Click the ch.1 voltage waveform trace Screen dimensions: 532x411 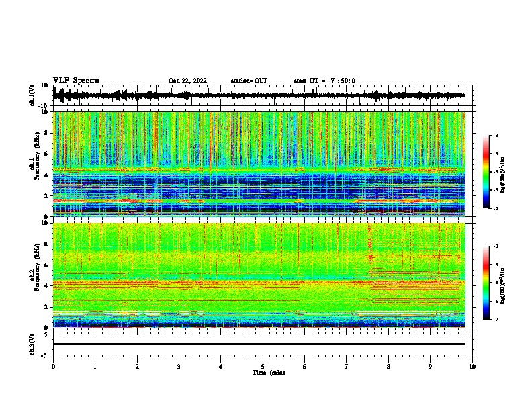(x=259, y=95)
